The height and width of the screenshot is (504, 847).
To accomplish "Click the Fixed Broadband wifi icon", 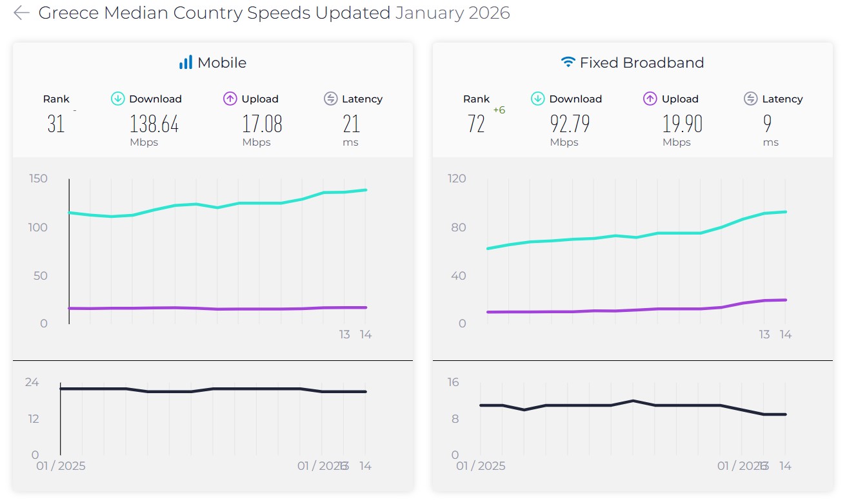I will [x=568, y=63].
